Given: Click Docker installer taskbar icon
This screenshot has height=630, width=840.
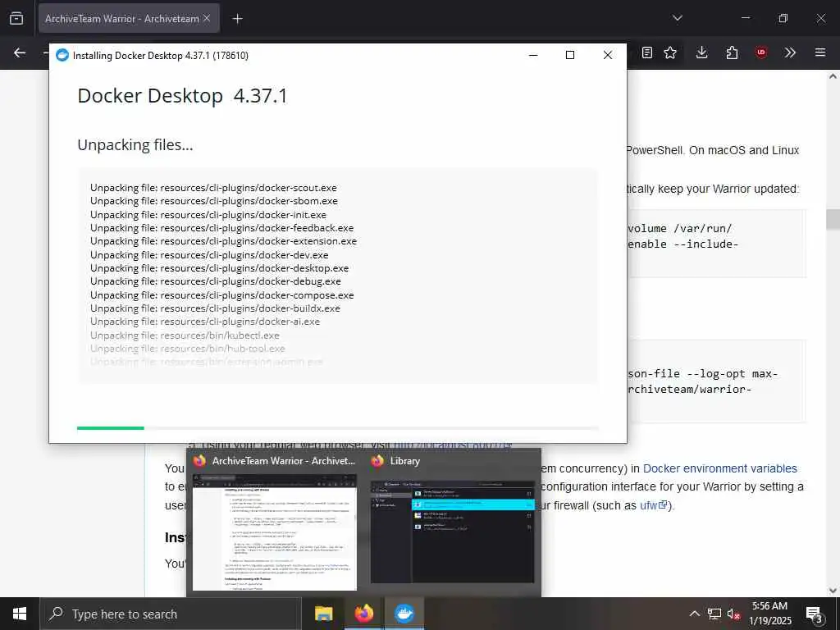Looking at the screenshot, I should tap(404, 614).
